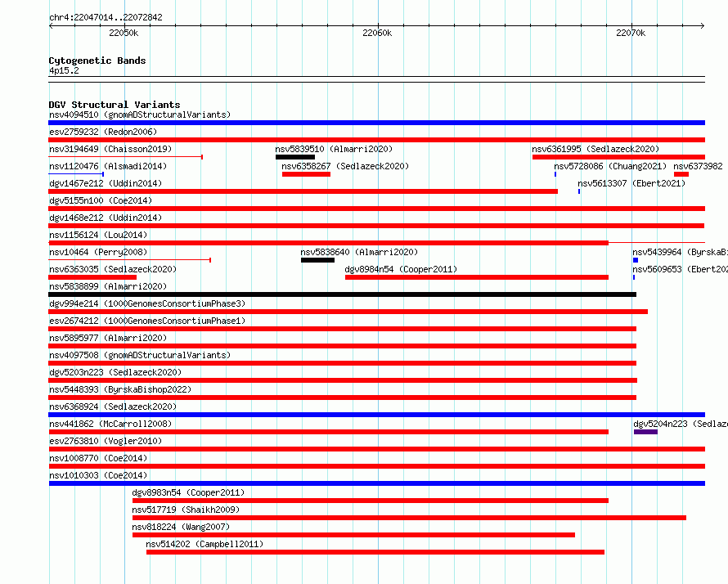Click nsv6363035 (Sedlazeck2020) label
The height and width of the screenshot is (584, 728).
(113, 269)
